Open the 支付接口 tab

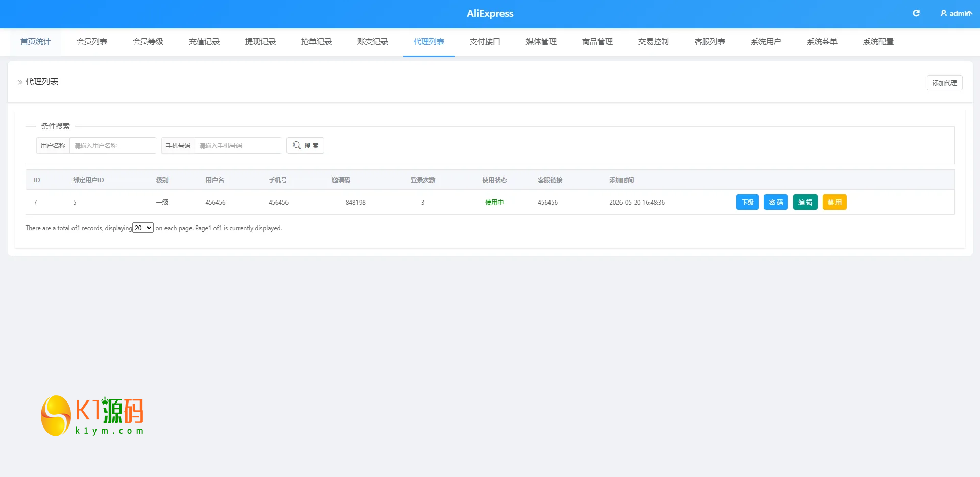pos(485,42)
